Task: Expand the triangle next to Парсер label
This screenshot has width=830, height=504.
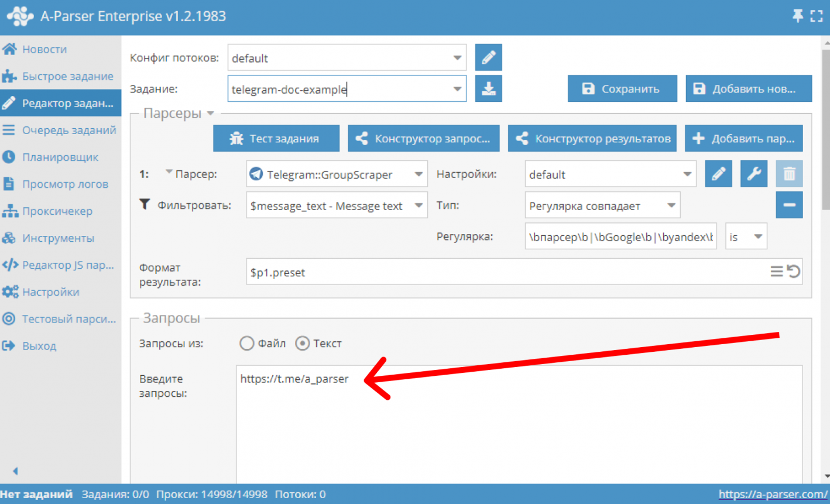Action: point(169,172)
